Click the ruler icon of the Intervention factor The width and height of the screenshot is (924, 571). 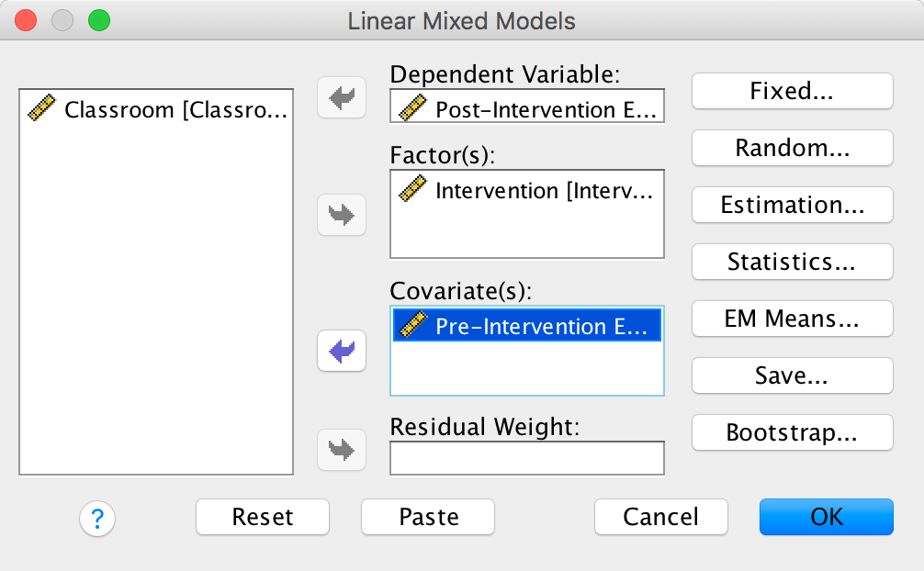pos(414,190)
